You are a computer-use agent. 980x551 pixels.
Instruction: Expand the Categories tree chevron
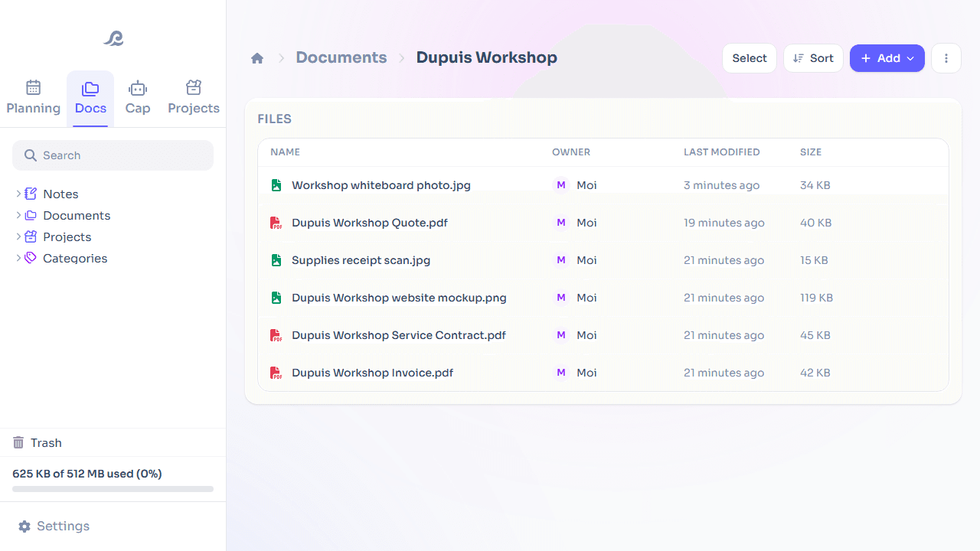tap(18, 258)
